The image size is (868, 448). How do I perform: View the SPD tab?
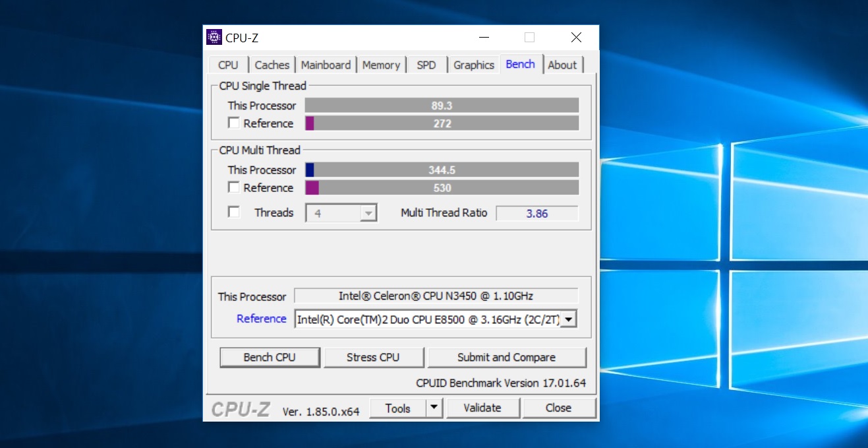426,65
